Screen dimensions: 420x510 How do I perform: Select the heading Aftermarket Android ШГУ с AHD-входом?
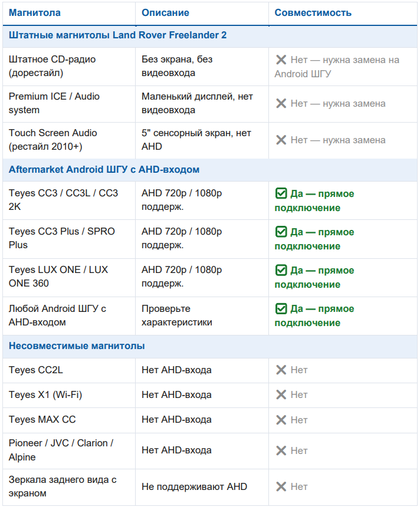(x=104, y=169)
